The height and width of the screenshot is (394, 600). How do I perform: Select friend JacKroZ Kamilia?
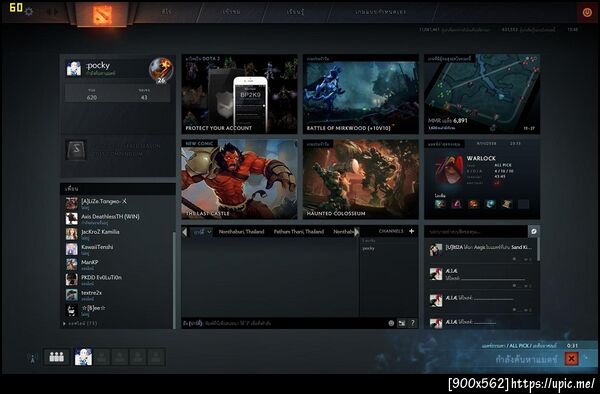pos(118,234)
